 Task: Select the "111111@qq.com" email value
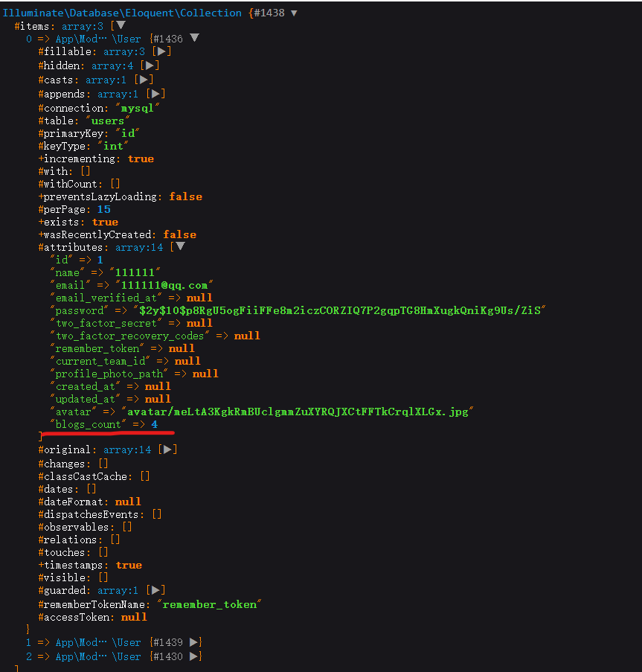coord(164,286)
